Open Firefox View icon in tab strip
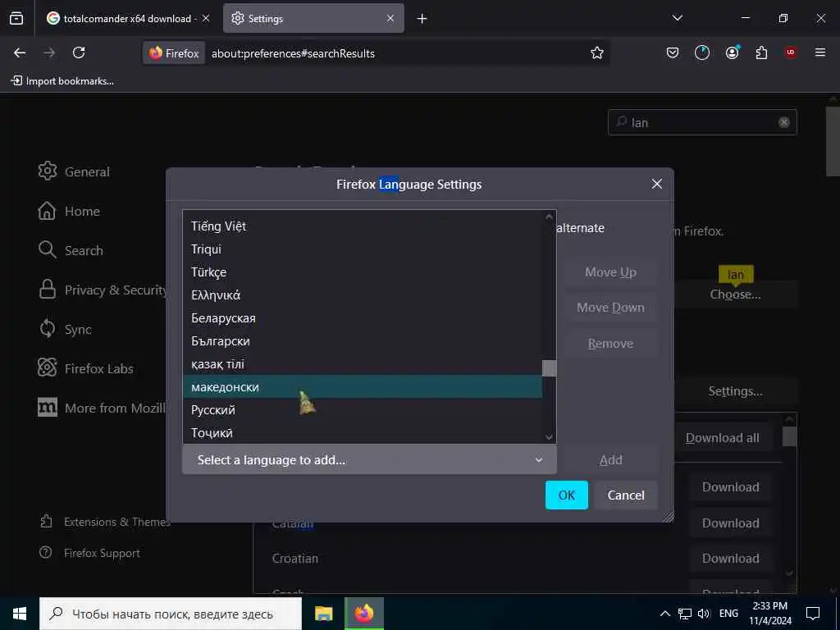This screenshot has height=630, width=840. pyautogui.click(x=16, y=18)
